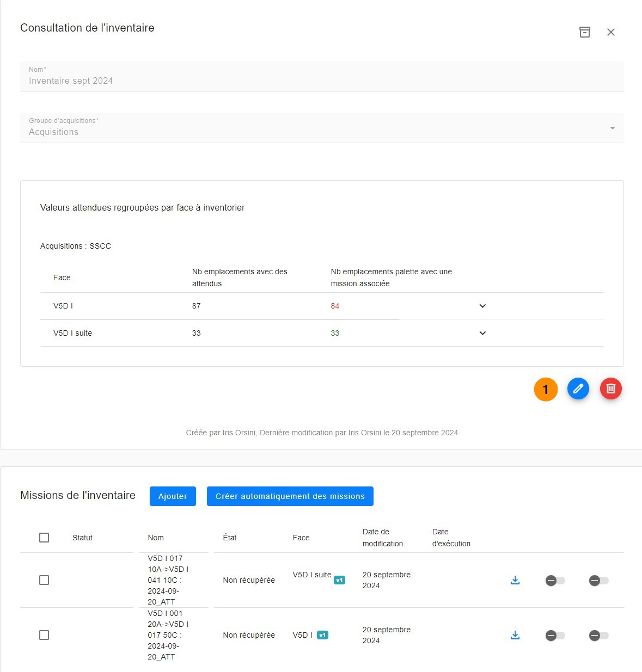Viewport: 642px width, 672px height.
Task: Select the V5D I suite mission checkbox
Action: 44,580
